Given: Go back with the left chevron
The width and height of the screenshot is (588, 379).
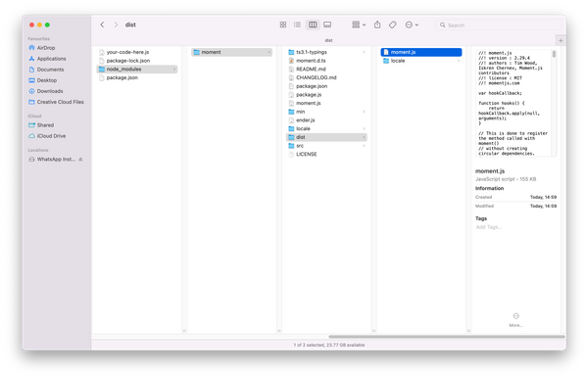Looking at the screenshot, I should point(102,24).
